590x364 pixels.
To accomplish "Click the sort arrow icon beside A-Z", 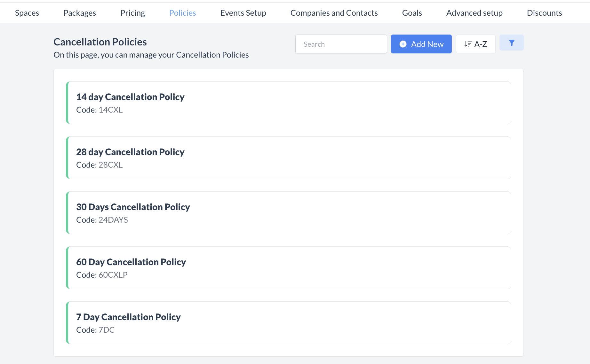I will click(x=468, y=44).
